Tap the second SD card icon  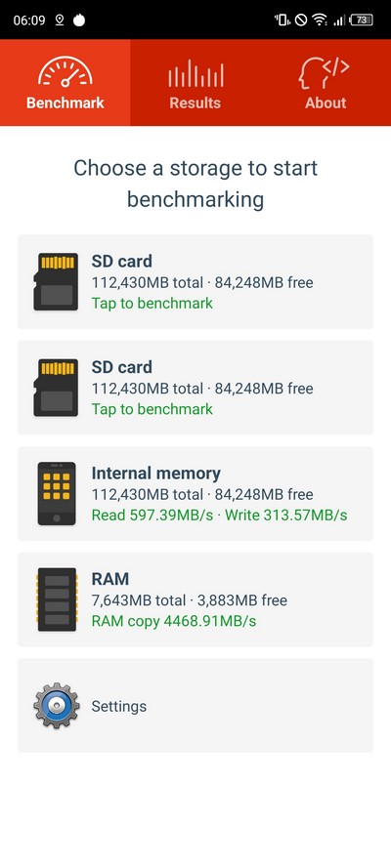[56, 388]
